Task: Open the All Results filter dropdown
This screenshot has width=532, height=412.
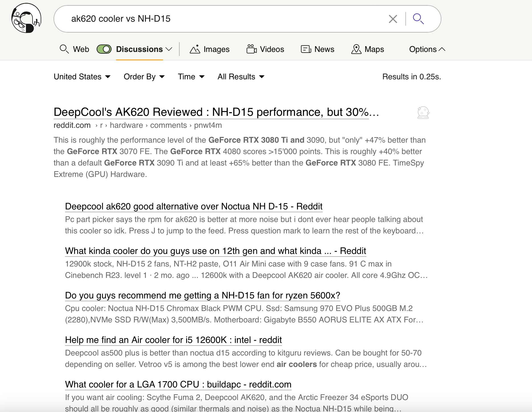Action: click(241, 77)
